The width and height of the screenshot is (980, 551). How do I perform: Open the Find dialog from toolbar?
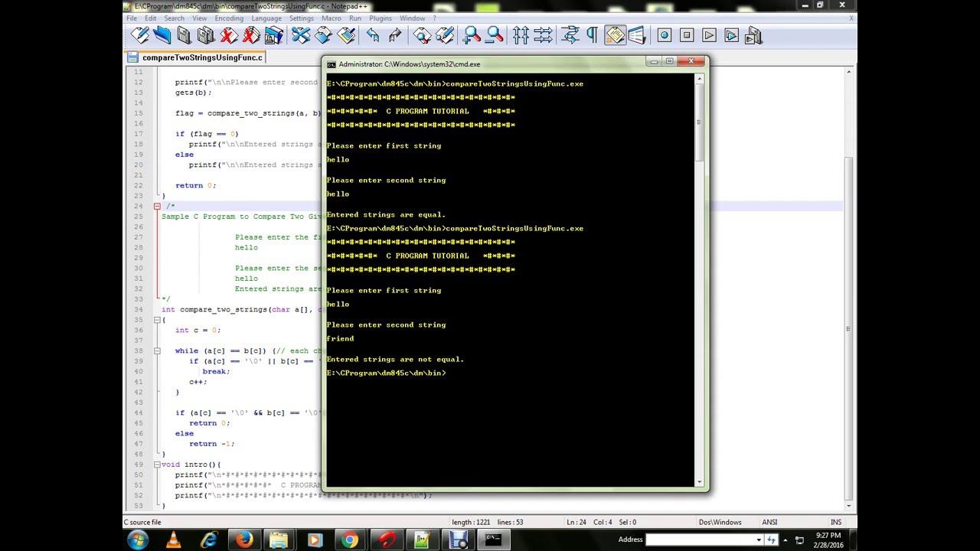coord(422,35)
